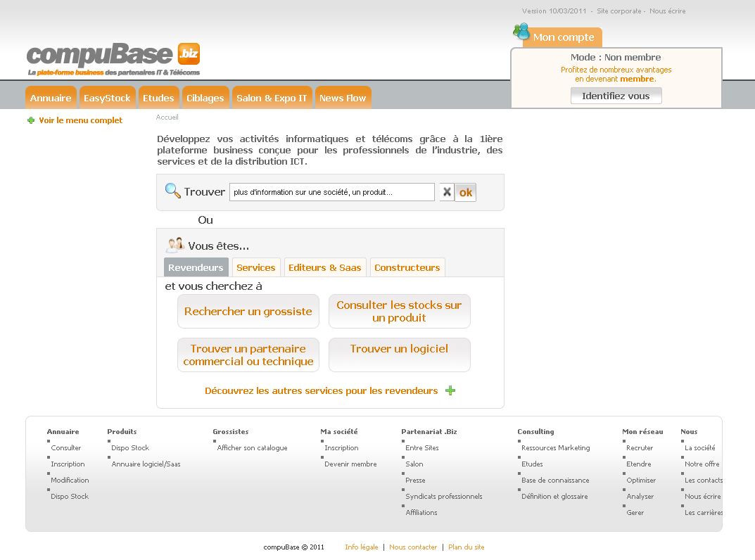Image resolution: width=755 pixels, height=560 pixels.
Task: Open Plan du site link at bottom
Action: [x=466, y=547]
